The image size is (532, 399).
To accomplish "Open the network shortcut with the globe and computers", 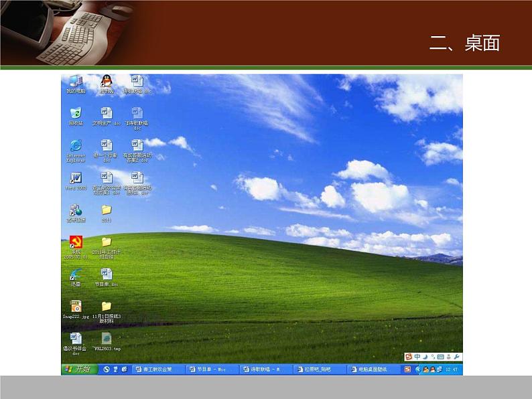I will 76,213.
